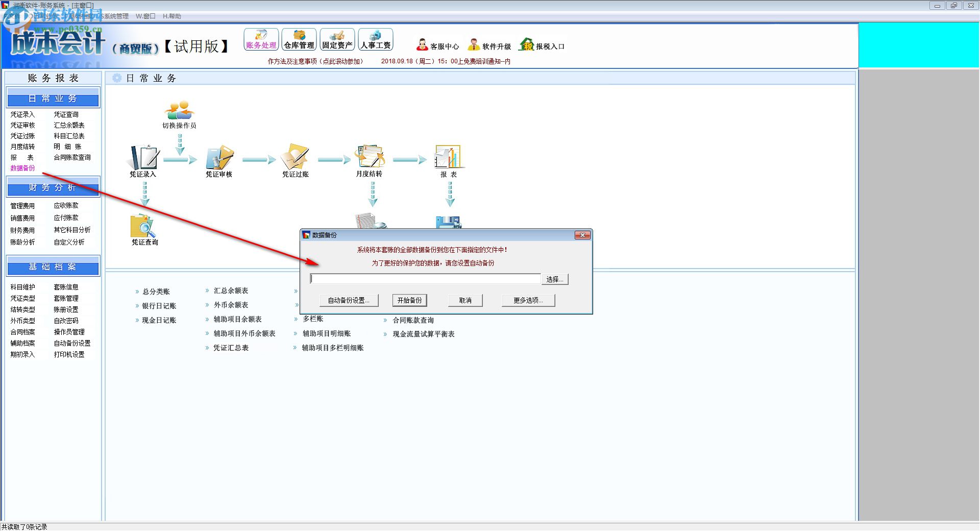The height and width of the screenshot is (531, 980).
Task: Open 汇总余额表 in the sidebar
Action: pos(69,125)
